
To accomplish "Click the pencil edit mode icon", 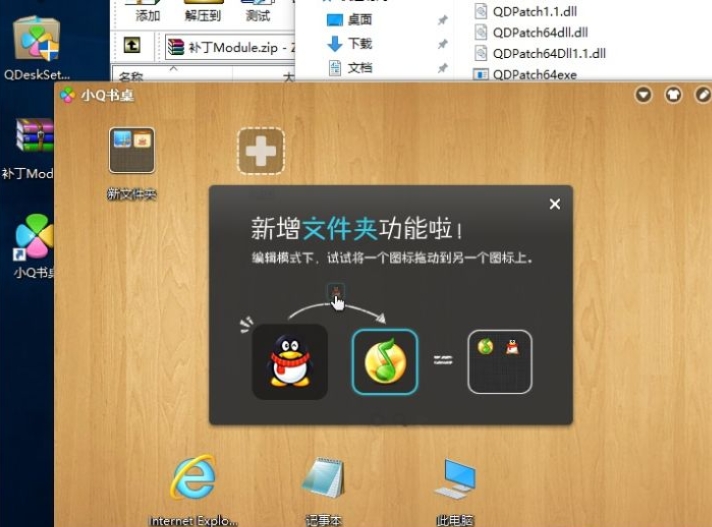I will click(703, 95).
